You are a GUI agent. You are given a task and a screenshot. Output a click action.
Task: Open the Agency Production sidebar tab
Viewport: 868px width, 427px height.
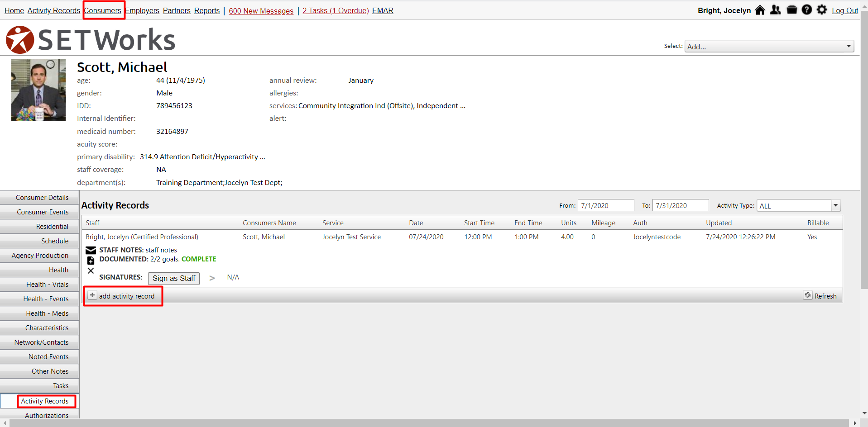39,256
